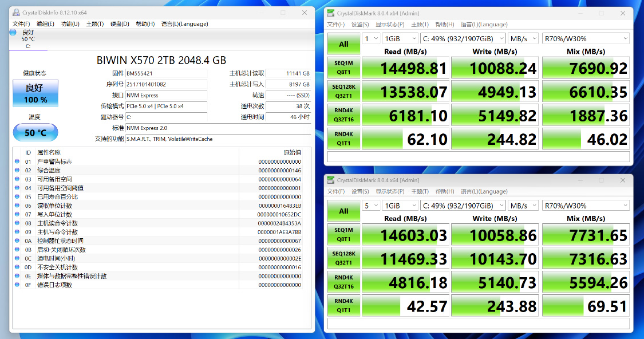Click the CrystalDiskInfo title bar app icon
644x339 pixels.
pyautogui.click(x=16, y=13)
